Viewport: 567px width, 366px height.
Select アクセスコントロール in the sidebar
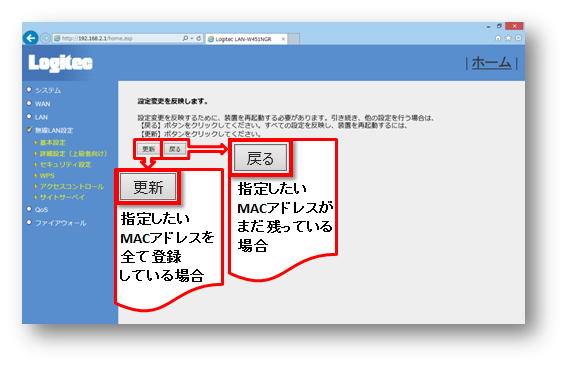(72, 187)
